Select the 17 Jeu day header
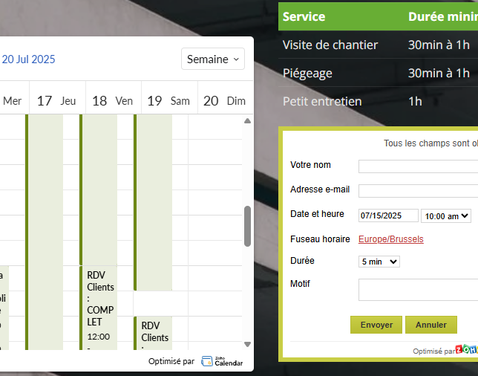The width and height of the screenshot is (478, 376). pos(57,101)
